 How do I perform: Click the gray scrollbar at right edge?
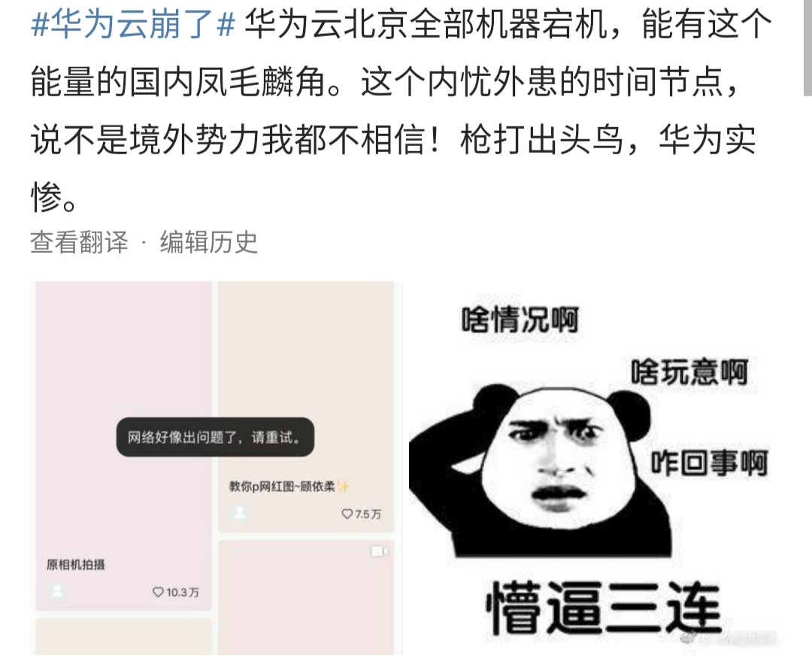pos(807,47)
